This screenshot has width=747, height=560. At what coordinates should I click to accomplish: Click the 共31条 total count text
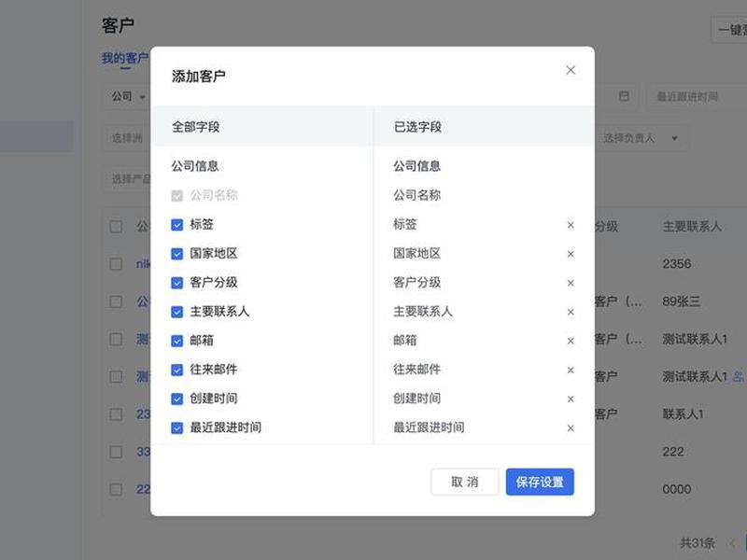pos(698,543)
